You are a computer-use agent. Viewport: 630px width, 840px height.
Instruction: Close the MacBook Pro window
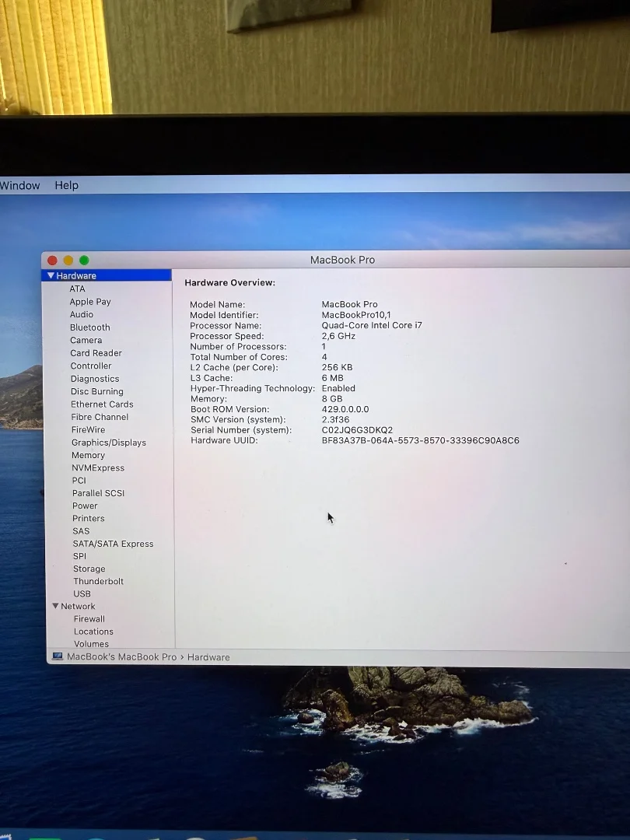(x=53, y=261)
